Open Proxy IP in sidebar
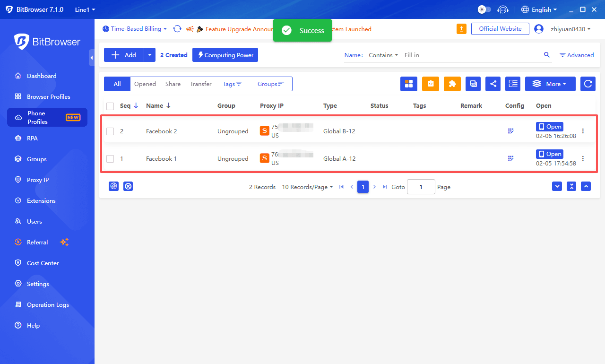 38,180
